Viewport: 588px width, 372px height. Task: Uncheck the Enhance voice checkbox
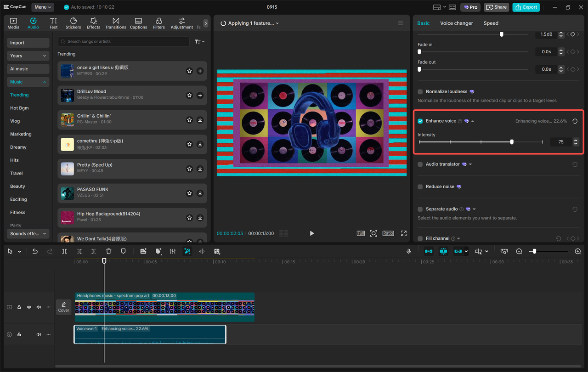[x=420, y=121]
